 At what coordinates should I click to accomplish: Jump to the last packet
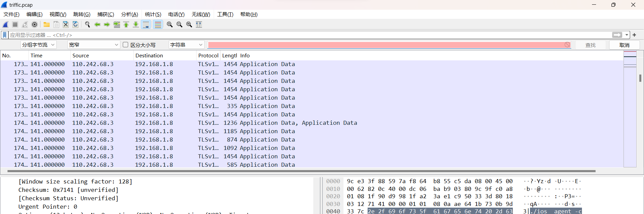point(136,24)
